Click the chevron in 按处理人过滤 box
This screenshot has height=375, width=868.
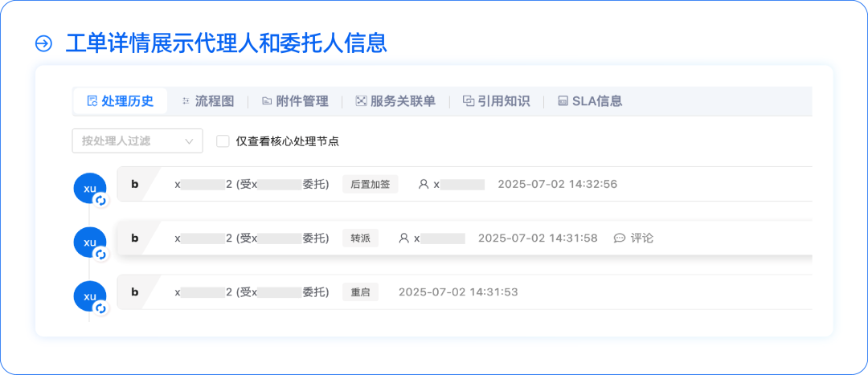pos(190,141)
